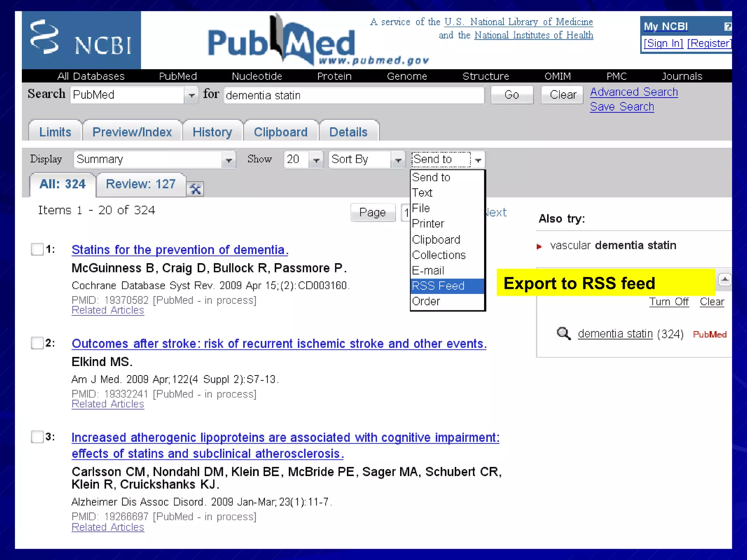The image size is (747, 560).
Task: Open the Preview/Index tab
Action: (132, 132)
